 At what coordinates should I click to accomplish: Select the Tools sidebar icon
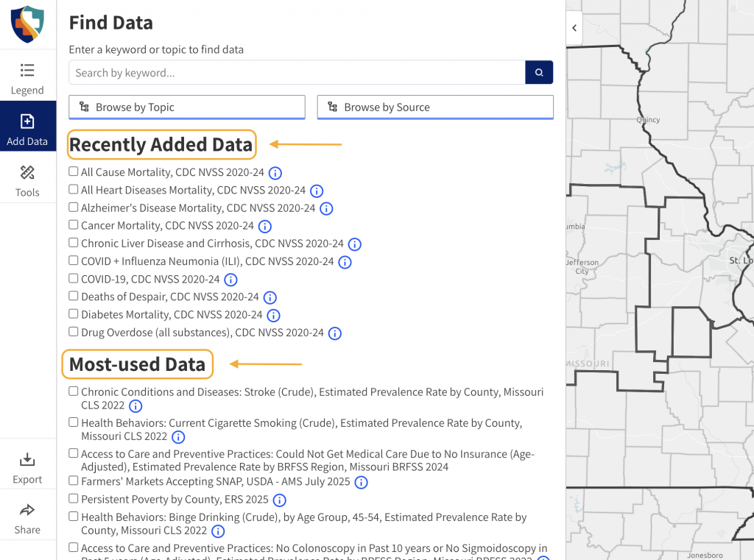click(x=27, y=180)
